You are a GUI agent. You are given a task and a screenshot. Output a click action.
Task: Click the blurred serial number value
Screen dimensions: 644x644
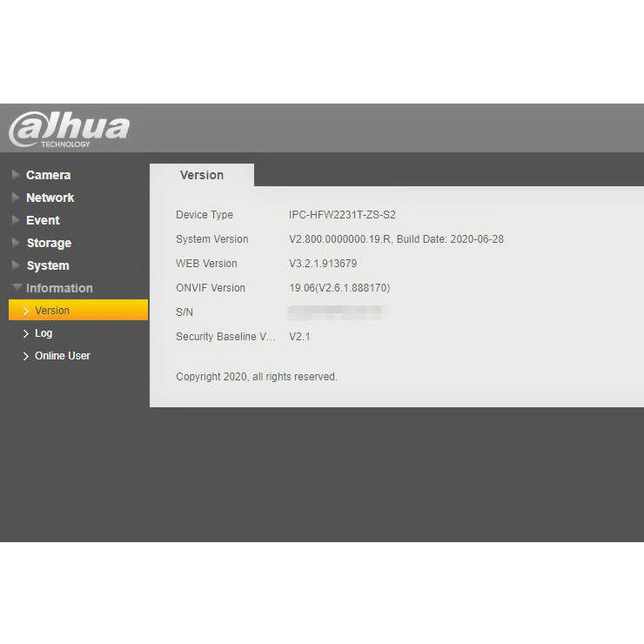338,312
